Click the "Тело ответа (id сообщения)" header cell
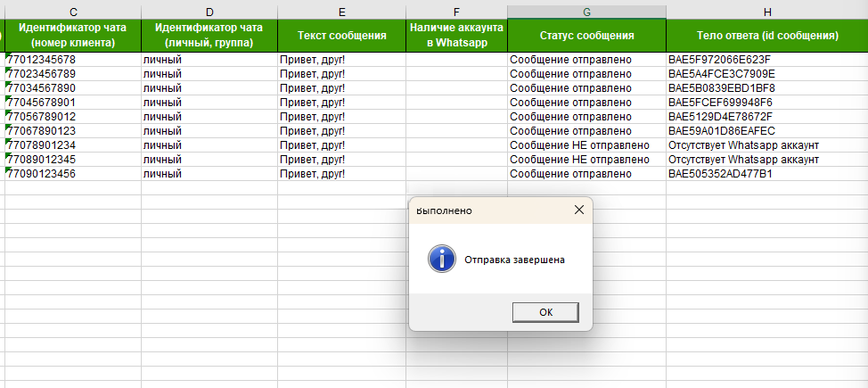The image size is (868, 388). point(766,36)
